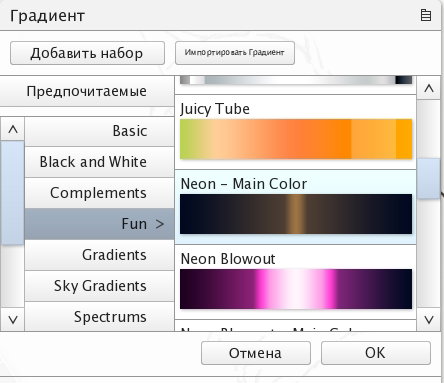The width and height of the screenshot is (444, 383).
Task: Choose the Neon Blowout gradient swatch
Action: point(296,289)
